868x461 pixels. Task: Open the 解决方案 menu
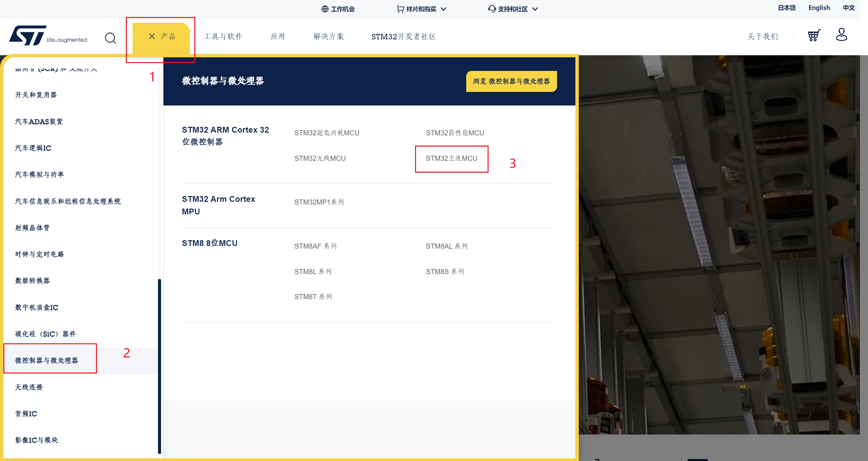(x=329, y=36)
